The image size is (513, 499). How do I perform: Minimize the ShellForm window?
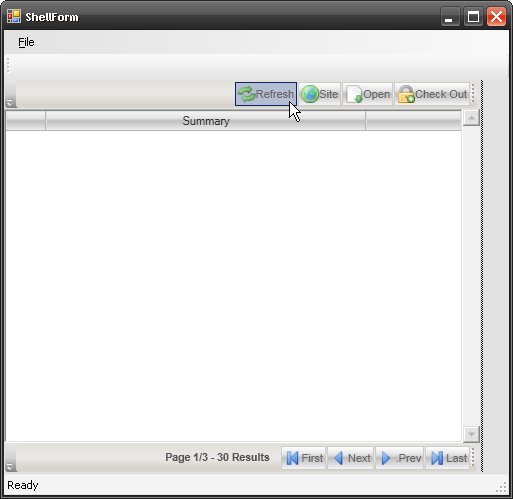point(450,17)
